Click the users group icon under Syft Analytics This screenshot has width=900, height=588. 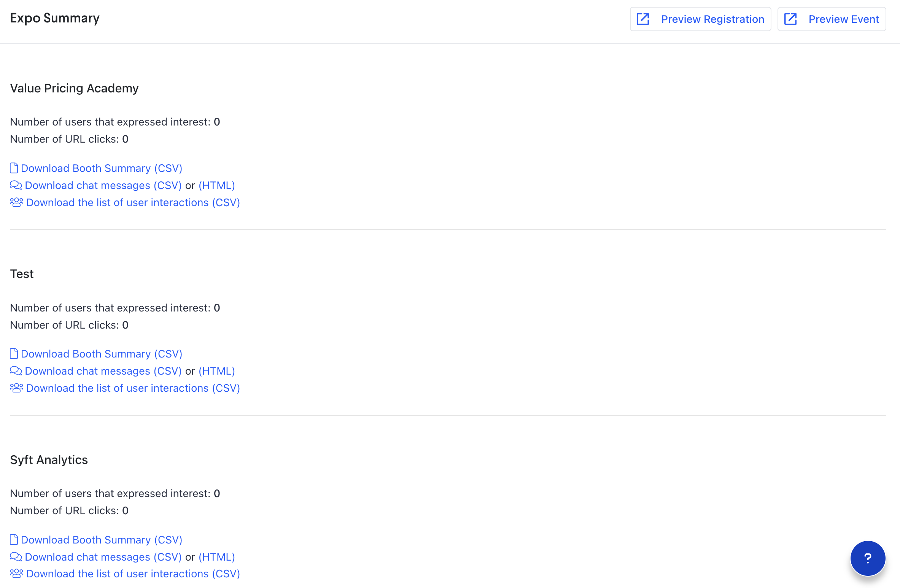pyautogui.click(x=17, y=574)
